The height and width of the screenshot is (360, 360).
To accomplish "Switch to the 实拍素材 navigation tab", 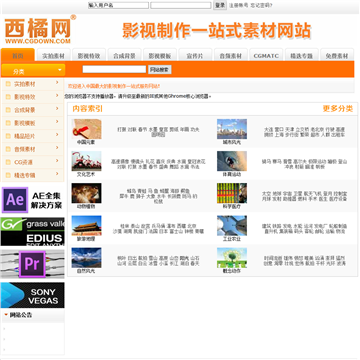I will pos(53,55).
